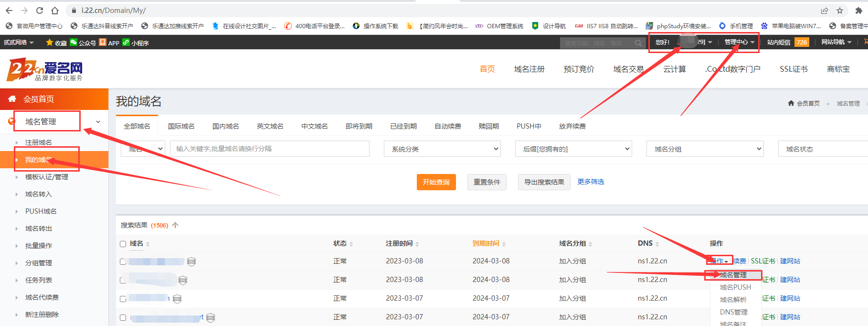Sort by the 状态 column arrows

351,244
